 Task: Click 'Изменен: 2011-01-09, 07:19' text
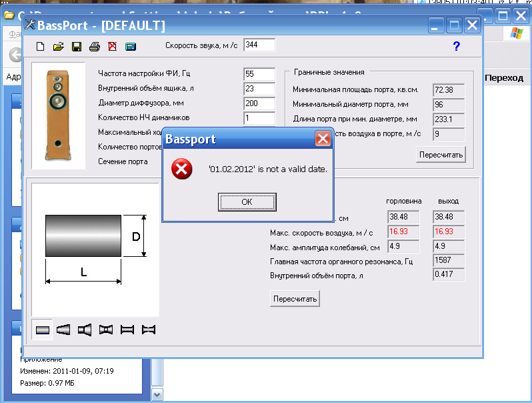pos(67,371)
